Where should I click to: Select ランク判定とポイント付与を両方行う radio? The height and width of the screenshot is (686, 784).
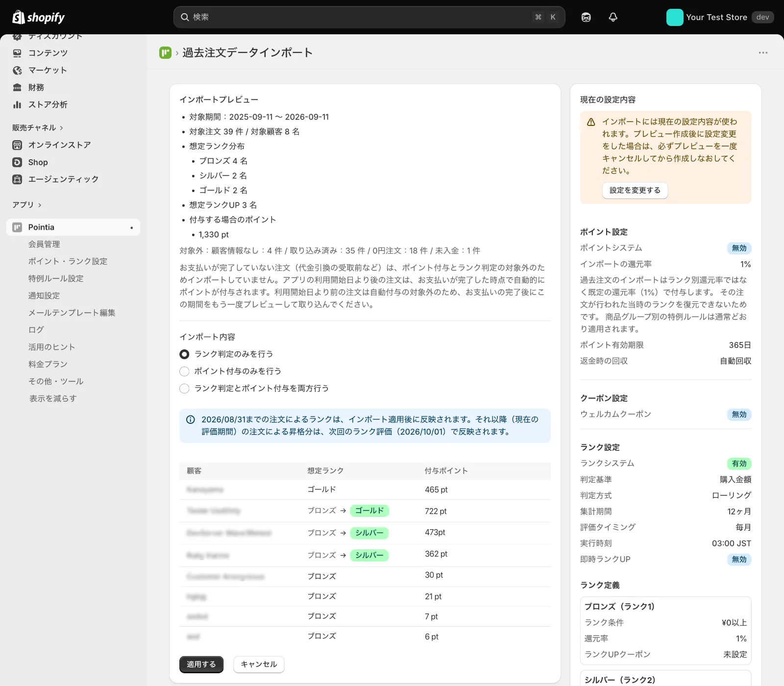coord(184,388)
